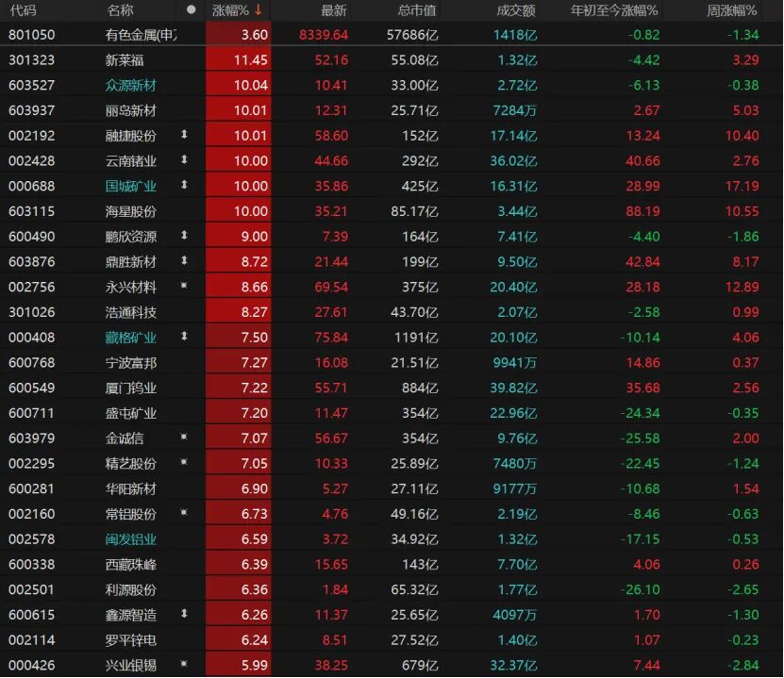This screenshot has height=678, width=784.
Task: Select the 新莱福 stock name
Action: pos(125,60)
